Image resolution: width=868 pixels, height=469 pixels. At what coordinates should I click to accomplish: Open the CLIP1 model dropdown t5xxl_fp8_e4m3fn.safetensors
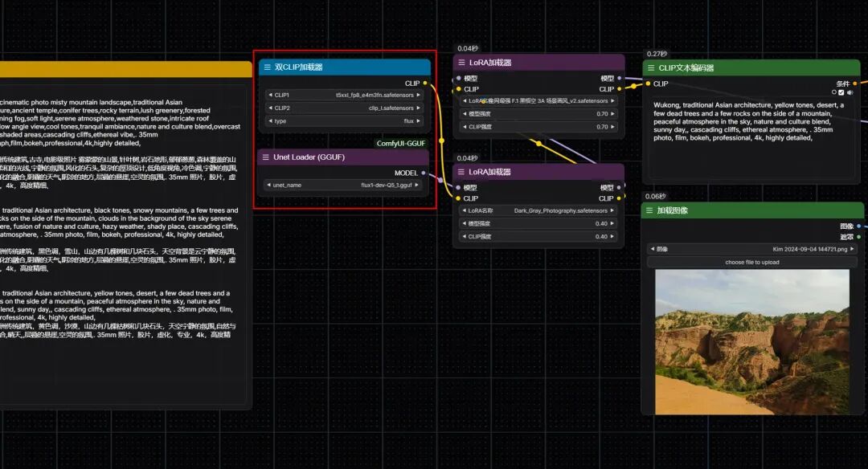coord(344,95)
